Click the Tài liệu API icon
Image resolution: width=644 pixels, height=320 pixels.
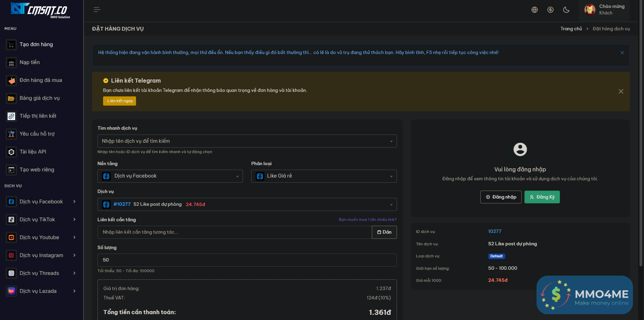pyautogui.click(x=11, y=152)
